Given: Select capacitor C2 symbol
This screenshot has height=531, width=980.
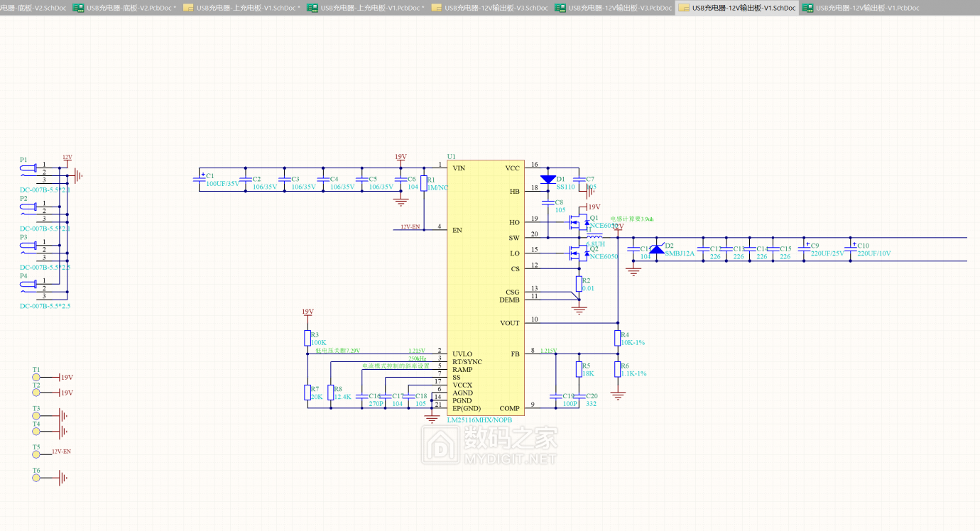Looking at the screenshot, I should click(245, 180).
